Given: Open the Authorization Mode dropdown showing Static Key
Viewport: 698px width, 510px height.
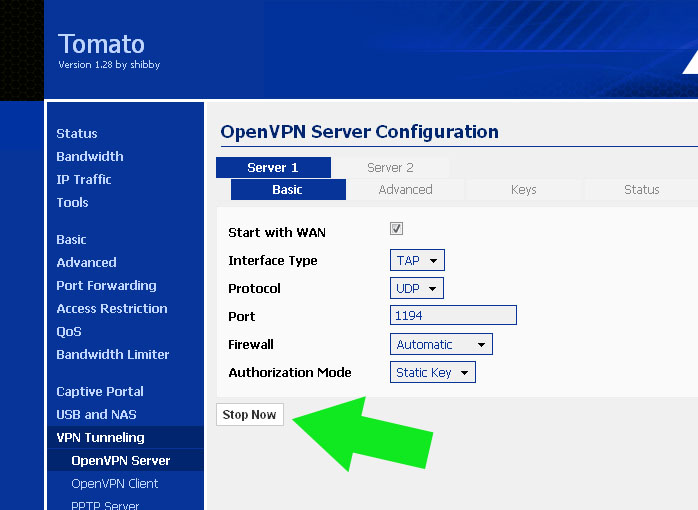Looking at the screenshot, I should (433, 372).
